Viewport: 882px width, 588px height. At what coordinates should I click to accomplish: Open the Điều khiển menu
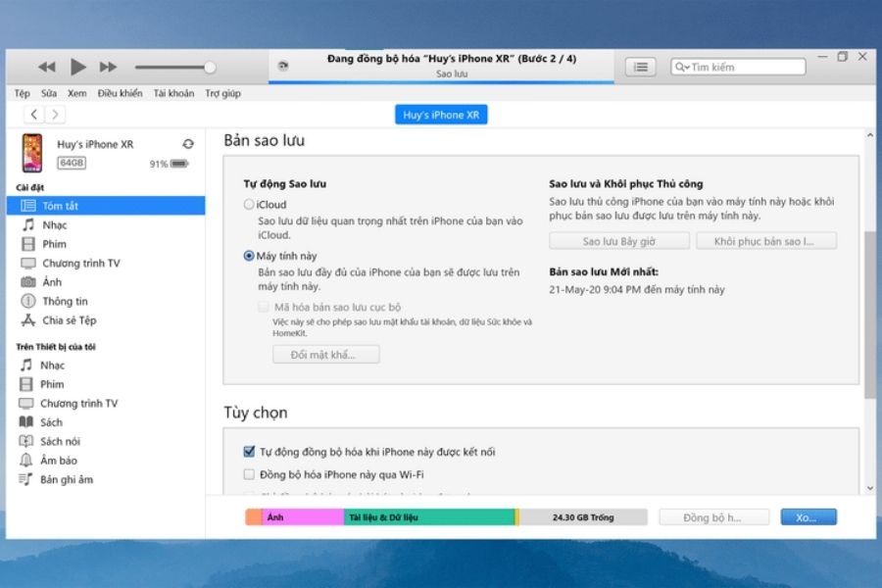tap(120, 93)
